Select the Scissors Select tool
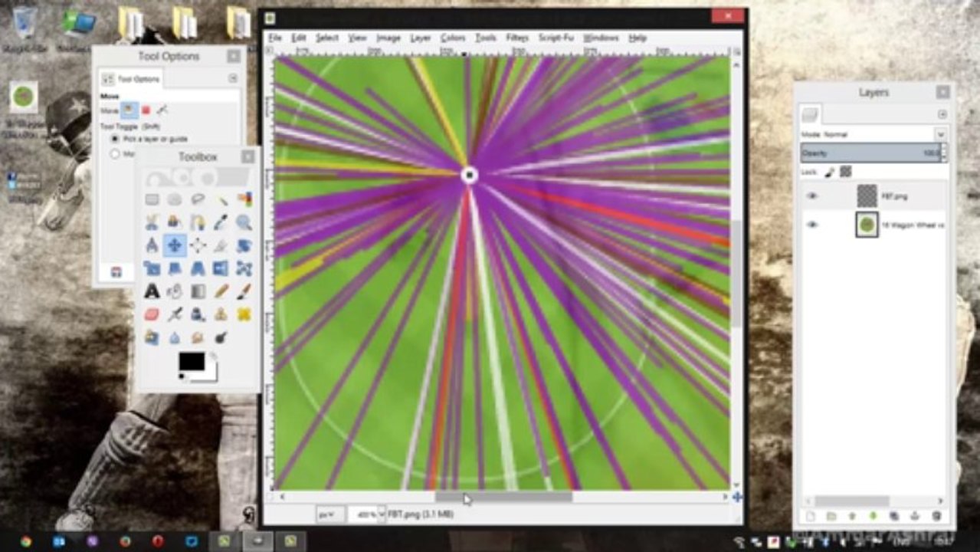 [x=152, y=222]
